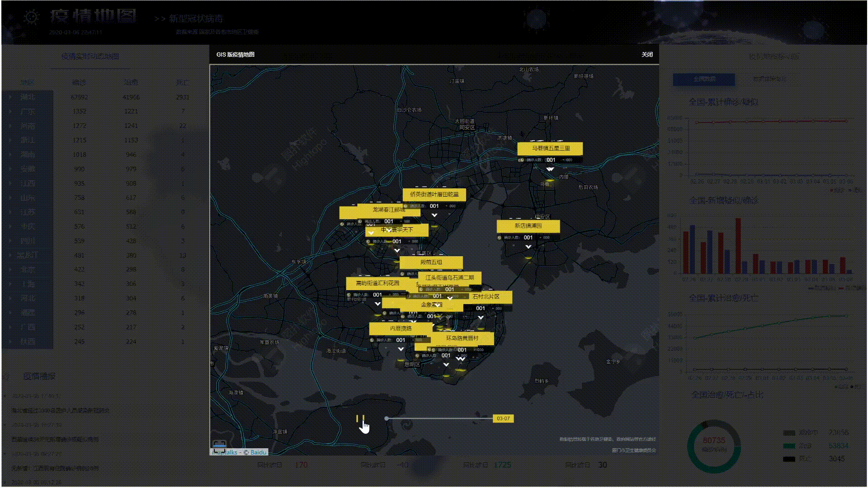Click the start dot of the timeline slider
This screenshot has height=488, width=868.
coord(387,418)
